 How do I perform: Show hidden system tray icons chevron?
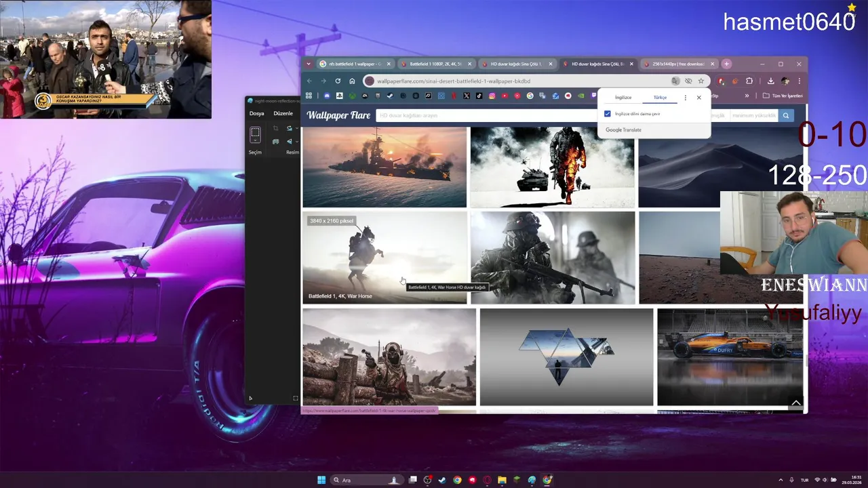pyautogui.click(x=780, y=480)
